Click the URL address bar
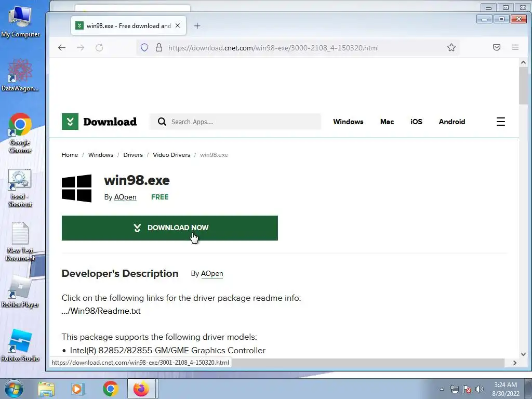 (273, 48)
